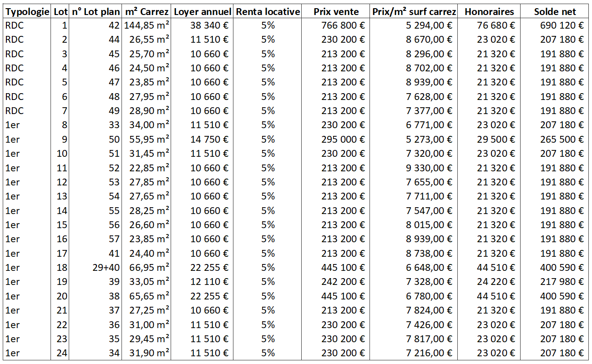Select the Typologie column header
Image resolution: width=592 pixels, height=364 pixels.
point(27,12)
